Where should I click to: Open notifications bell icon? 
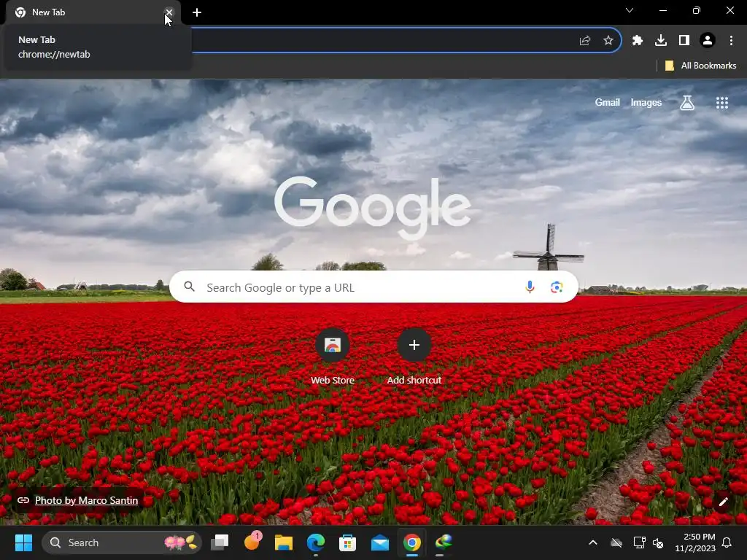[727, 542]
